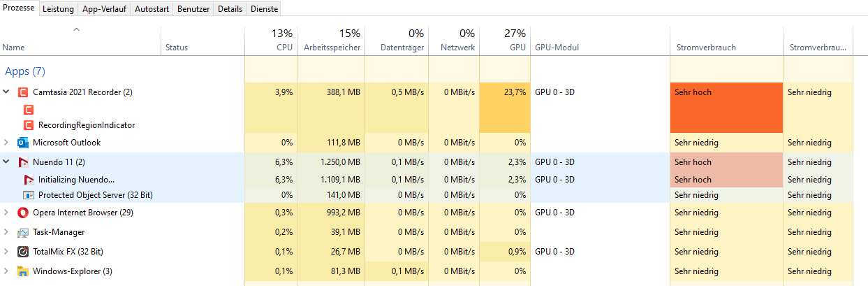Select the RecordingRegionIndicator child process
Viewport: 868px width, 286px height.
tap(87, 125)
